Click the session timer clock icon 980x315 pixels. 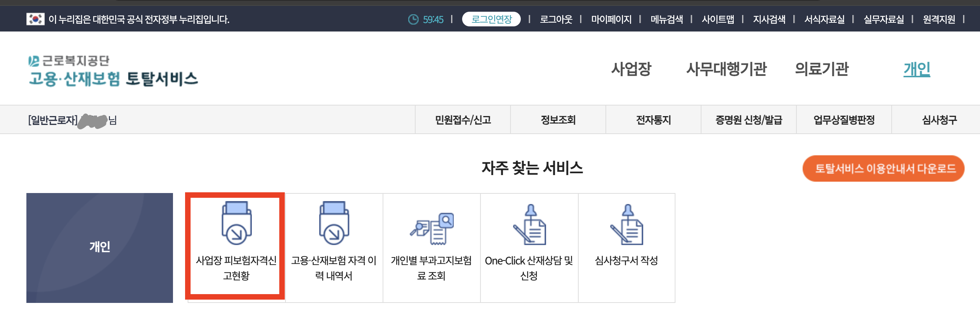413,19
